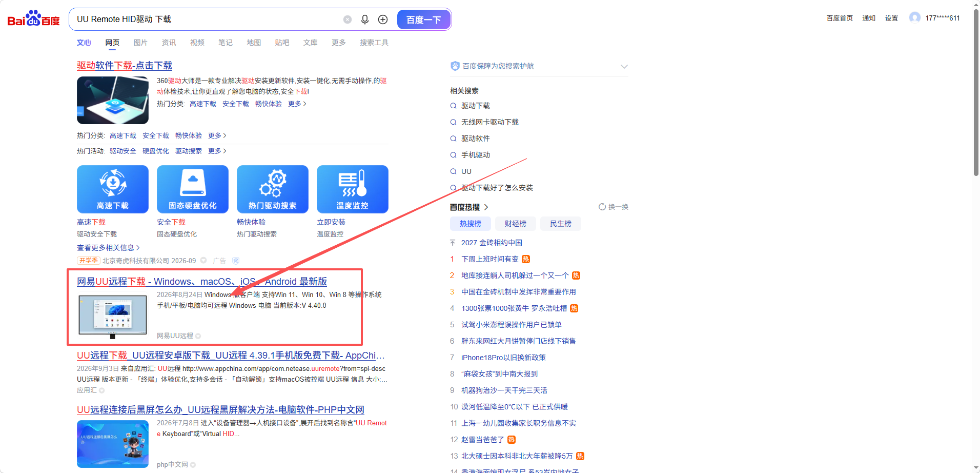The height and width of the screenshot is (473, 980).
Task: Expand the 百度保障为您搜索护航 chevron
Action: 624,66
